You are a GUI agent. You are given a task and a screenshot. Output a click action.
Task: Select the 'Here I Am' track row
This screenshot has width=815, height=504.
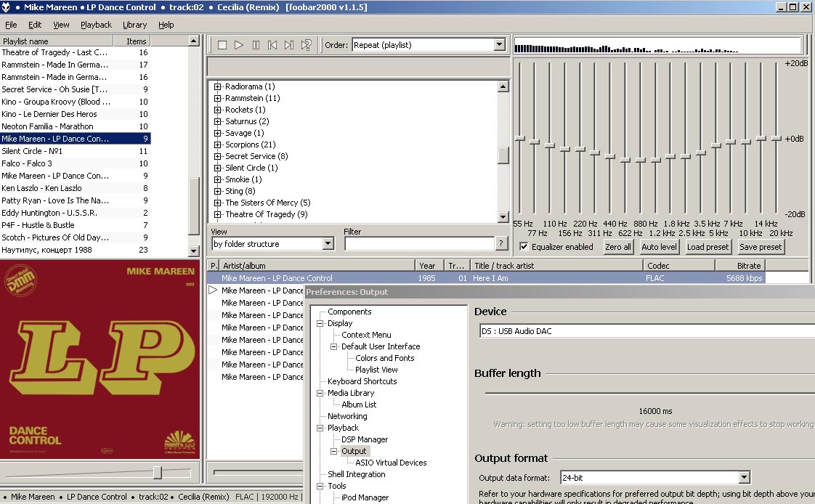coord(487,278)
